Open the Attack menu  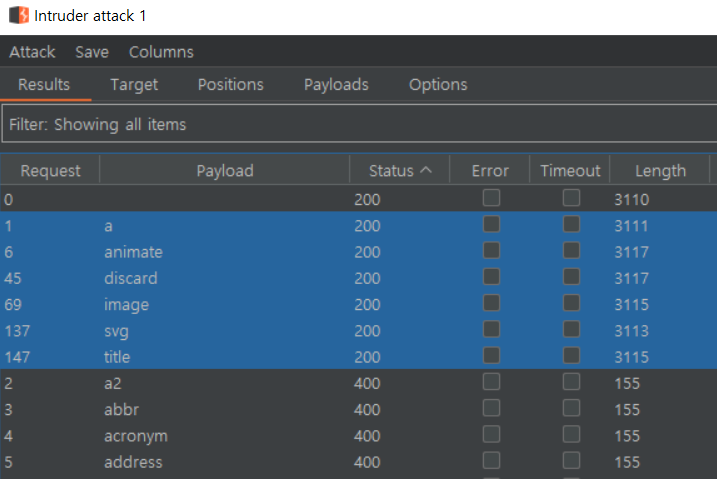[x=32, y=52]
